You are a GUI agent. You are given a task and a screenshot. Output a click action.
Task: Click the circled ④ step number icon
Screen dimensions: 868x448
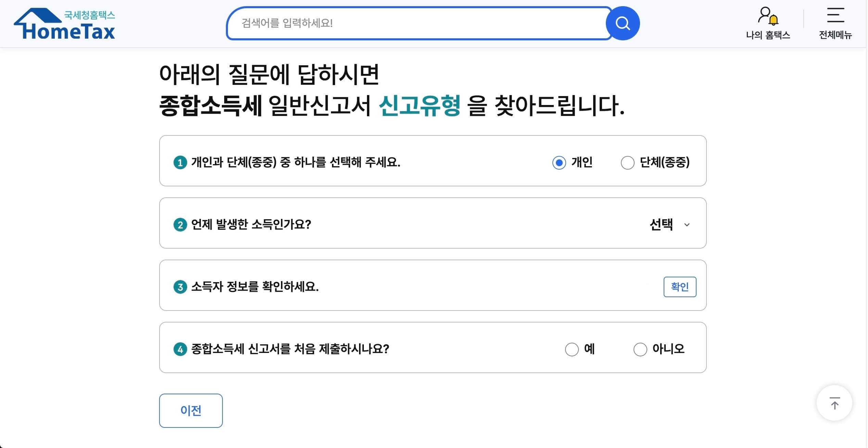click(180, 349)
